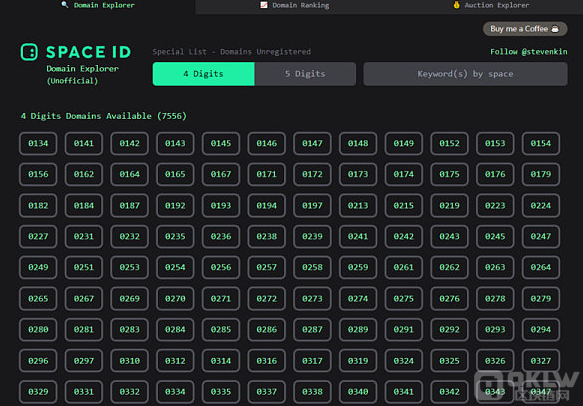Open domain 0273
This screenshot has height=406, width=583.
coord(312,299)
